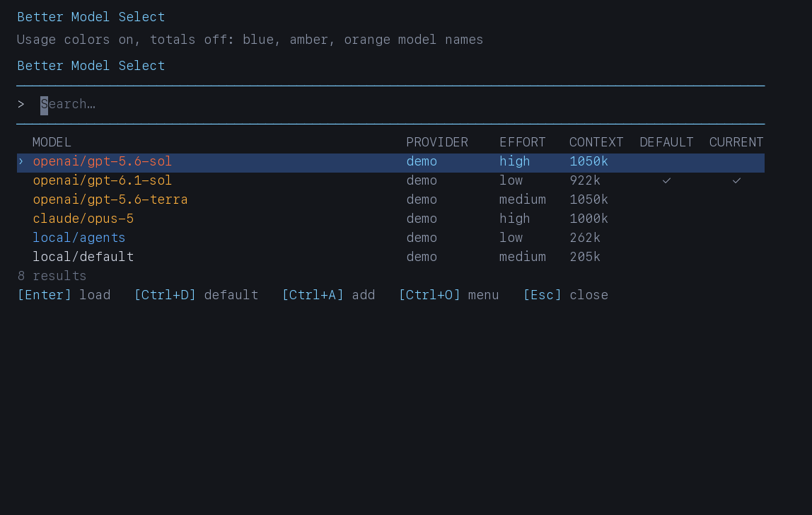
Task: Click the search prompt chevron
Action: [21, 105]
